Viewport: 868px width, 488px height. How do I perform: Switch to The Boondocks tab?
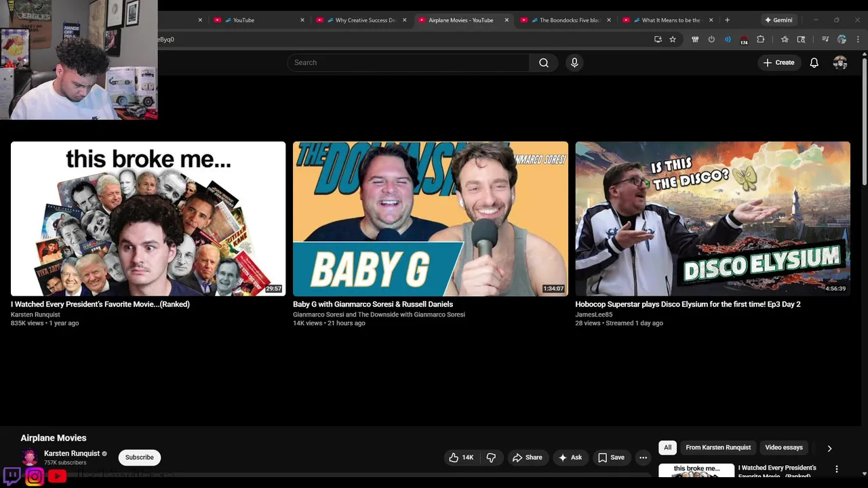[x=564, y=20]
